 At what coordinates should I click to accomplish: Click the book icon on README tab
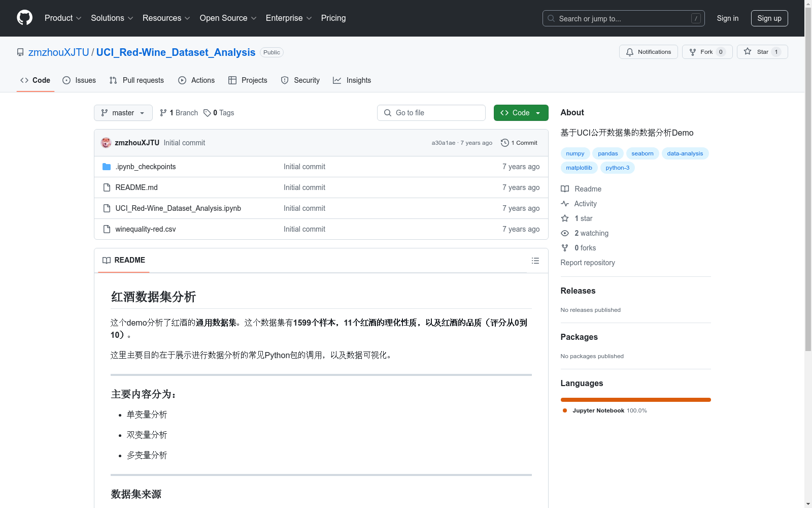[107, 260]
